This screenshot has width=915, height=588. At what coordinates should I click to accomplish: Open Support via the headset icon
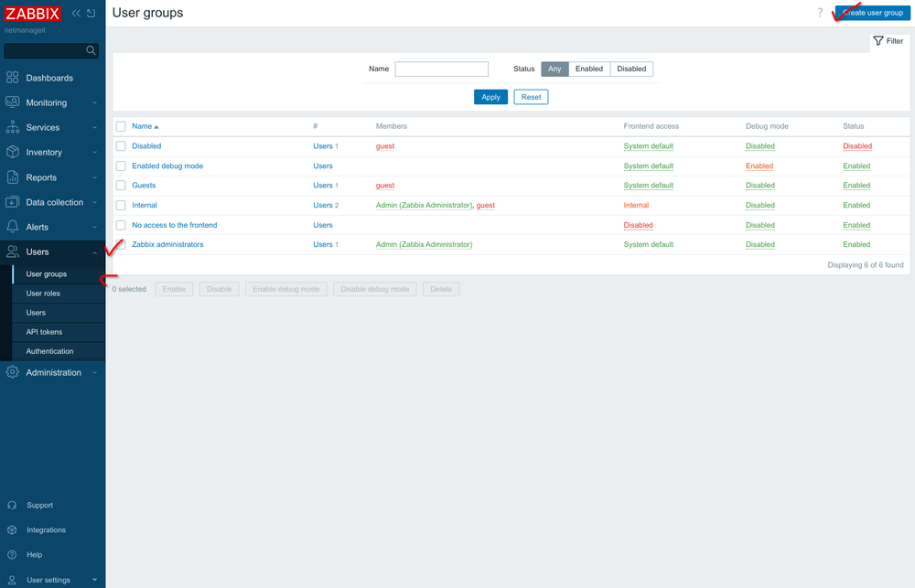click(12, 505)
